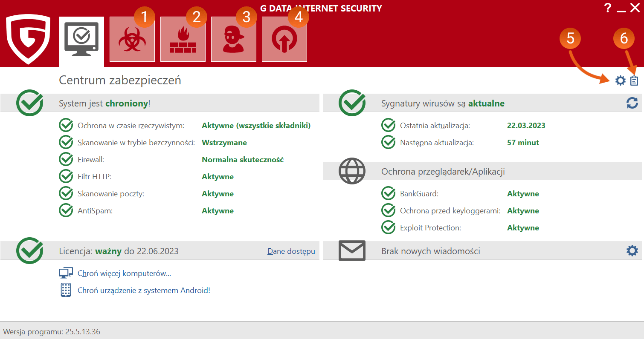The image size is (644, 339).
Task: Click the 'Dane dostępu' link
Action: [291, 251]
